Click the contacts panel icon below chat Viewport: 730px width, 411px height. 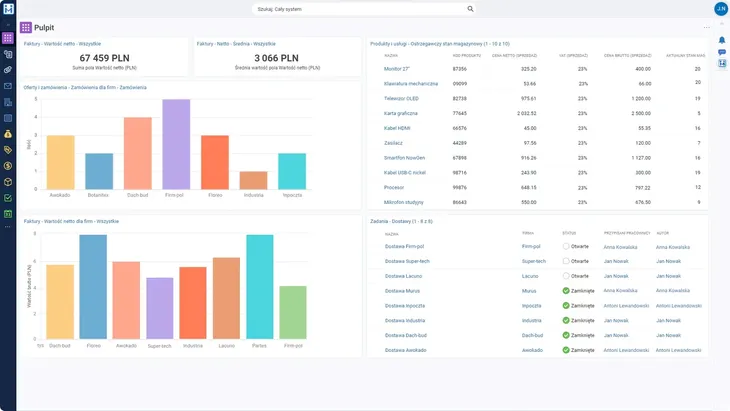tap(722, 63)
